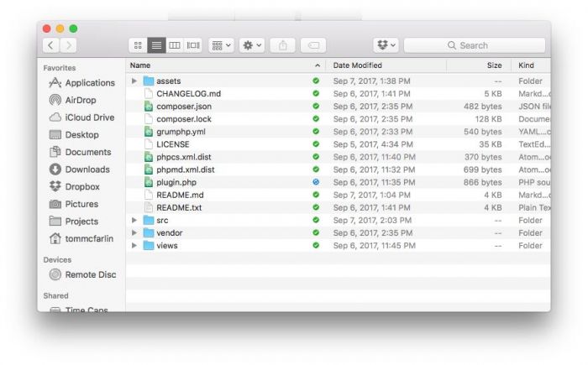Click the Devices sidebar heading

(x=57, y=260)
